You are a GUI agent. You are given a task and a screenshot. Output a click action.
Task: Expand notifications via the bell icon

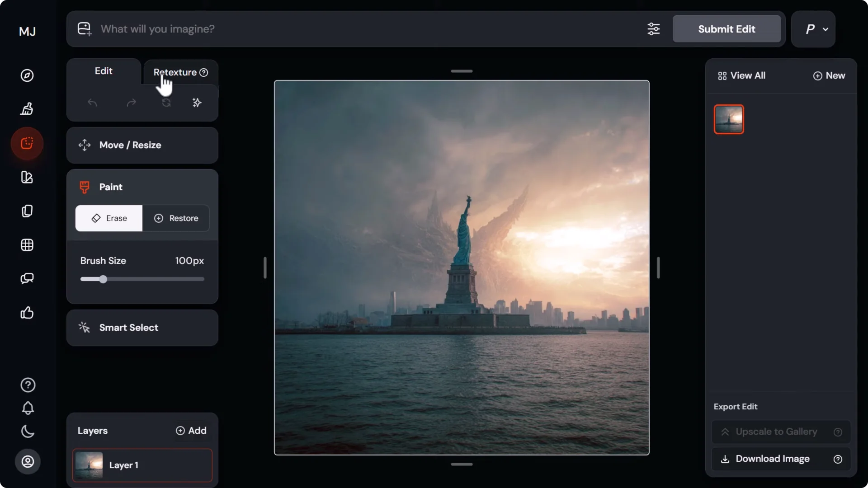point(27,408)
